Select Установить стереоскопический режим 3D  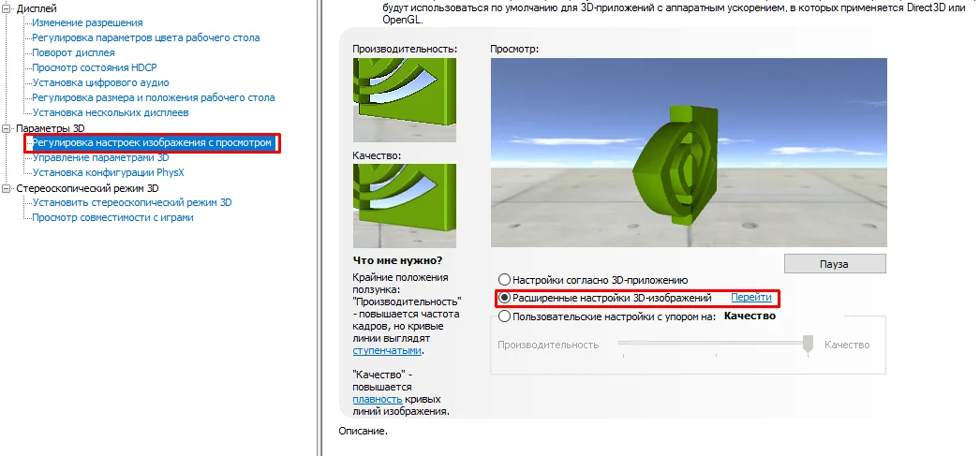coord(132,202)
